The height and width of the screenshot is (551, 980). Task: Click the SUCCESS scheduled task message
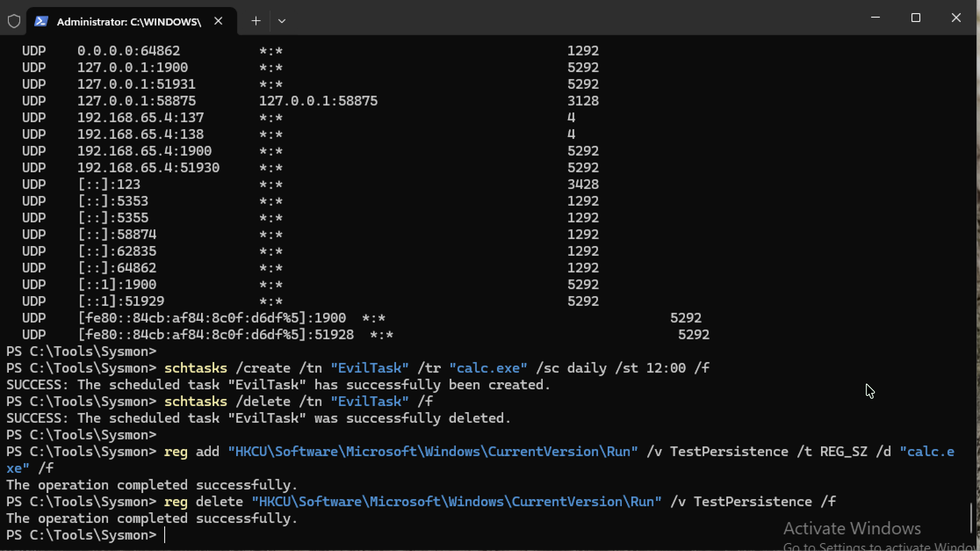coord(277,384)
